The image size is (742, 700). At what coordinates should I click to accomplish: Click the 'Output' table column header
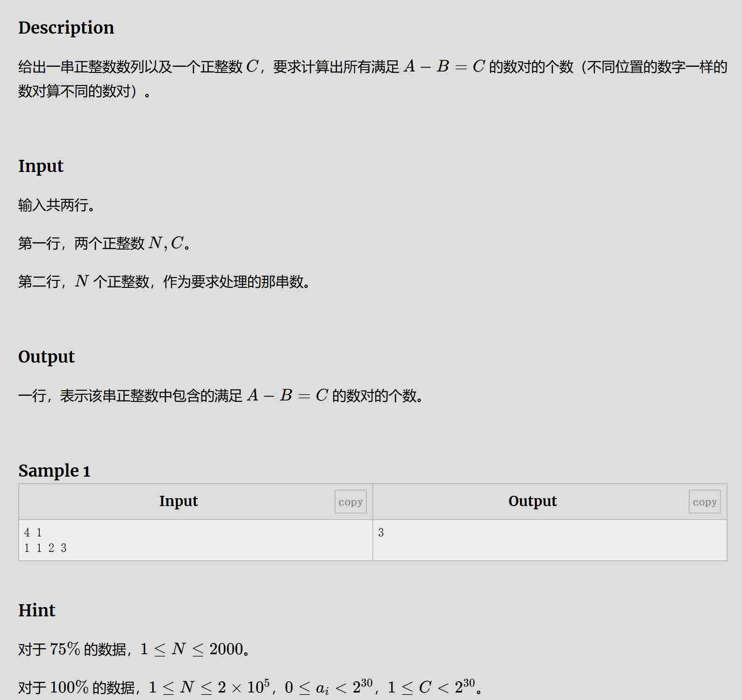pyautogui.click(x=532, y=501)
